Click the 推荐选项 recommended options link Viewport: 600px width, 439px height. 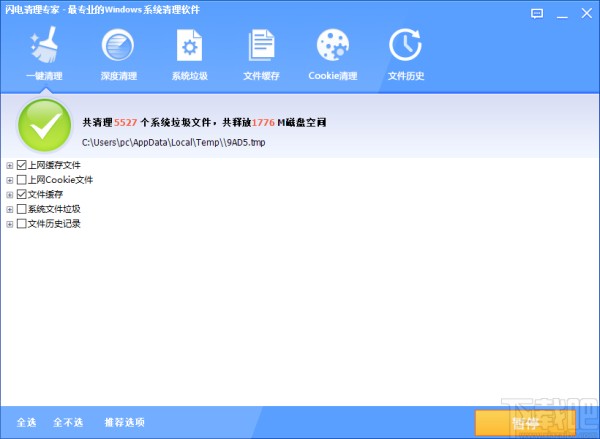click(x=124, y=423)
